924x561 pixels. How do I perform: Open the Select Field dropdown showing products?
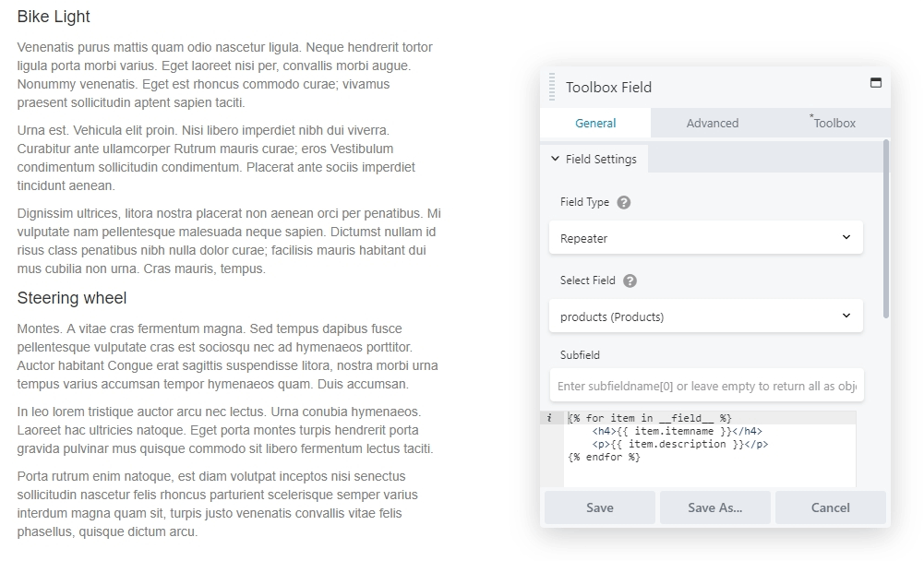(706, 316)
